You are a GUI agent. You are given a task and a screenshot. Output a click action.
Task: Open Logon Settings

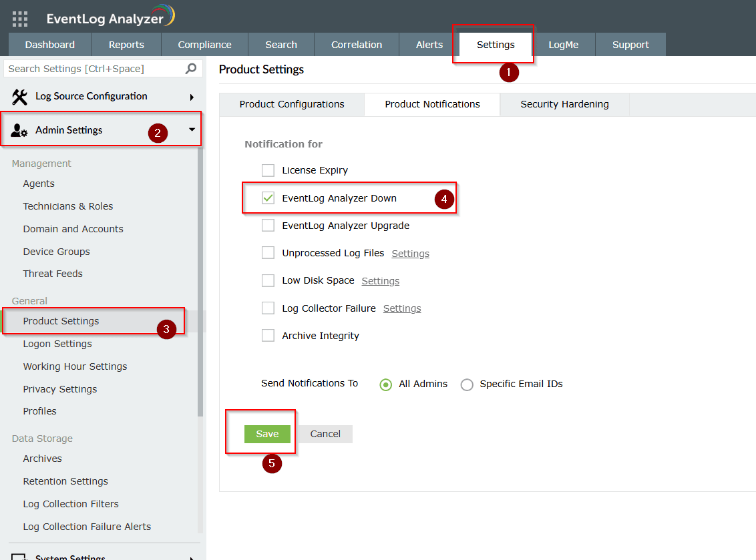click(57, 344)
